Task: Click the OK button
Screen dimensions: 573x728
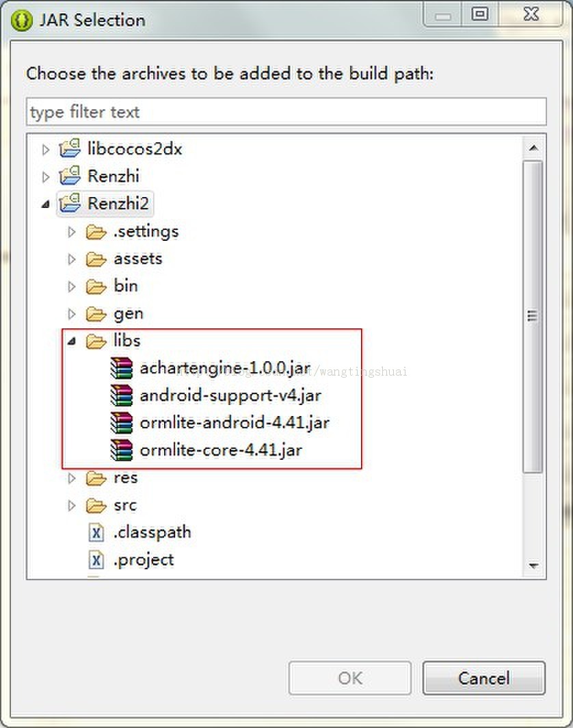Action: tap(350, 678)
